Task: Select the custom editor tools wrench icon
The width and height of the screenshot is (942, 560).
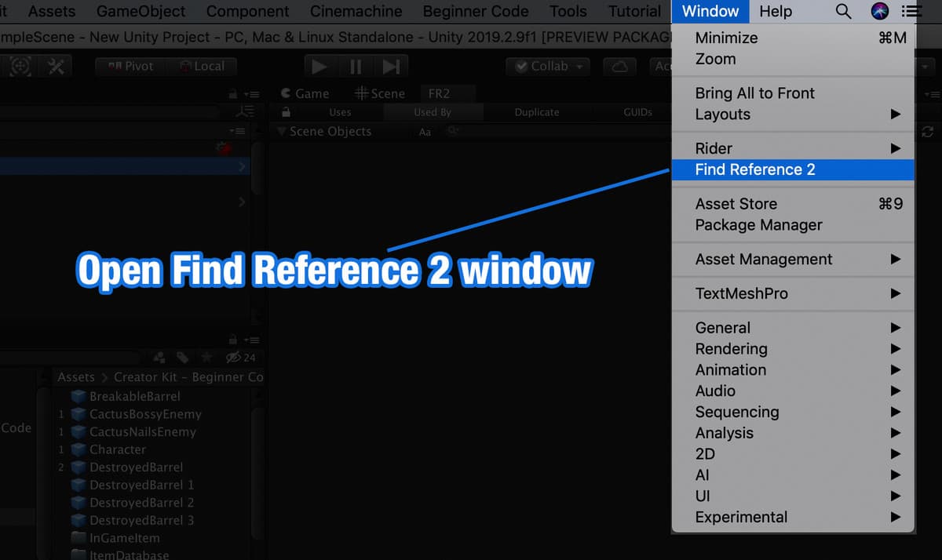Action: (x=57, y=67)
